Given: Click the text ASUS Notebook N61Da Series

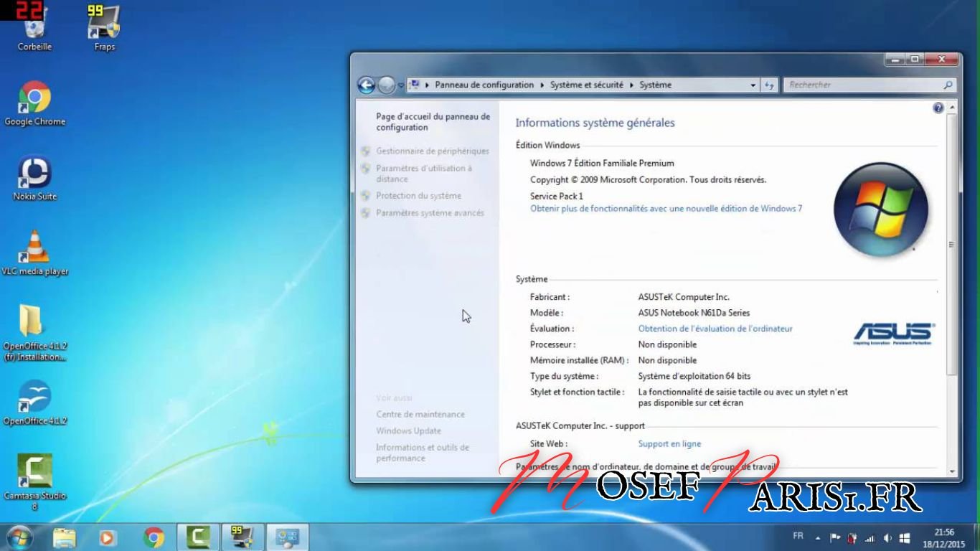Looking at the screenshot, I should [694, 313].
